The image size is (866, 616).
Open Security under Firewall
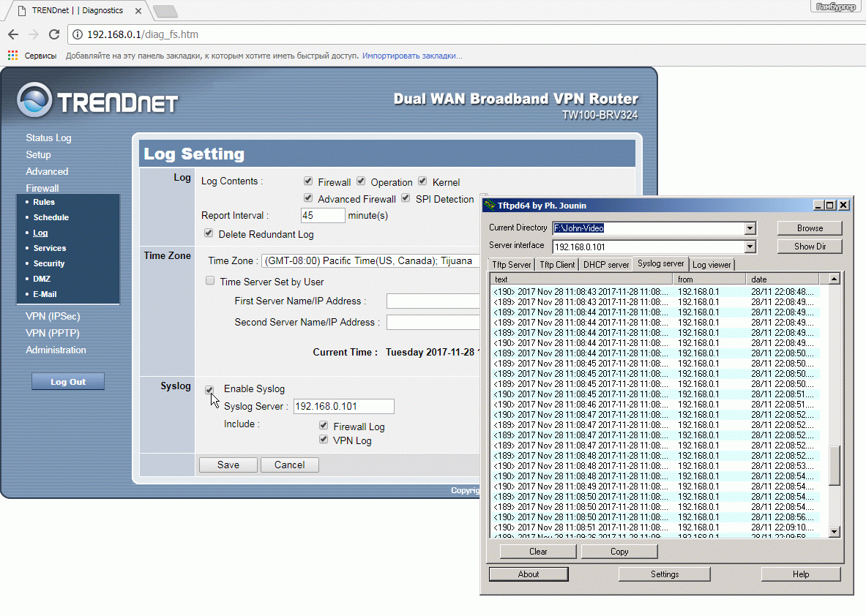(x=48, y=264)
